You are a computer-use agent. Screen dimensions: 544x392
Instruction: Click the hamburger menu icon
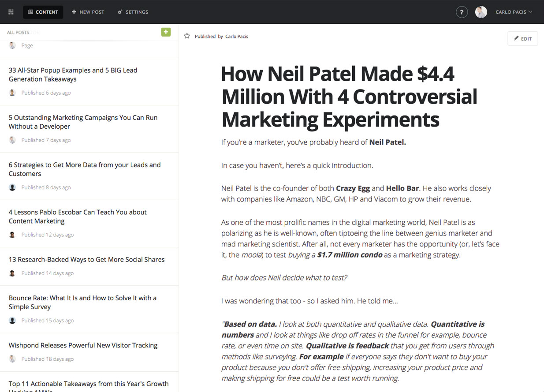click(x=11, y=12)
